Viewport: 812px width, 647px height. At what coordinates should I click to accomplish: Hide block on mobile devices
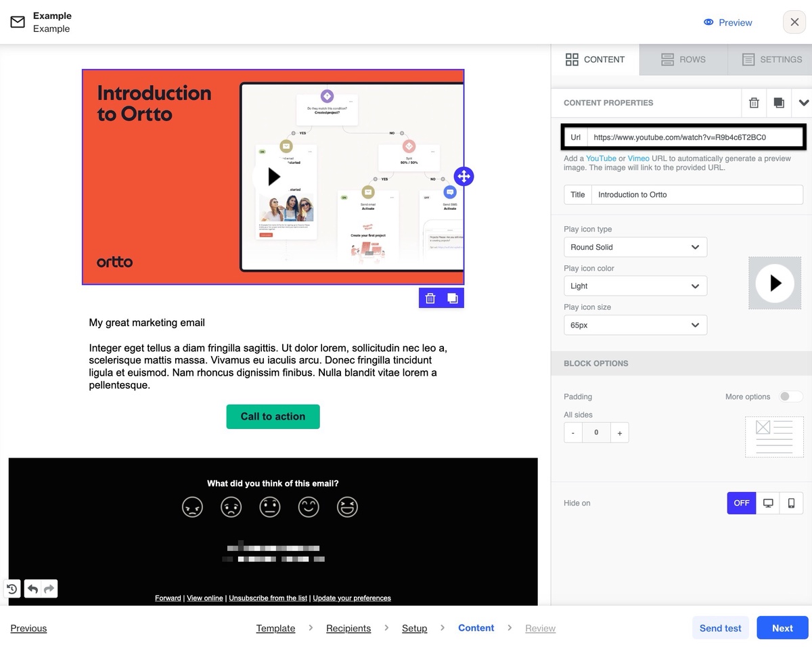pyautogui.click(x=792, y=503)
